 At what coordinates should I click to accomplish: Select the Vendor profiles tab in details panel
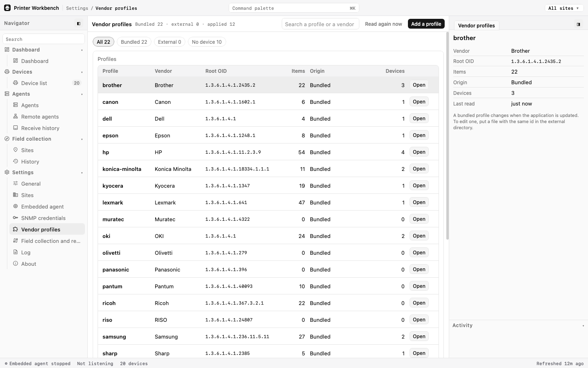[x=477, y=25]
